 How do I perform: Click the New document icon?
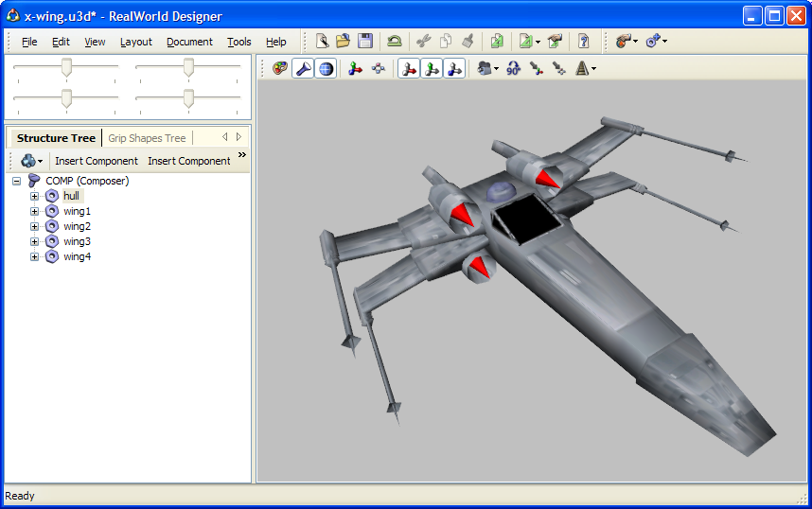(322, 41)
